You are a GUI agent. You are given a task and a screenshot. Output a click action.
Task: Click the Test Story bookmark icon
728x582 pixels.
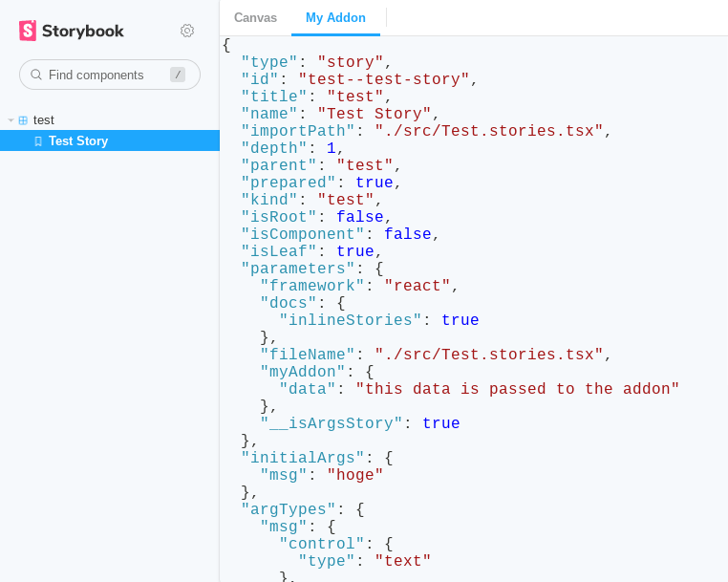pyautogui.click(x=38, y=141)
